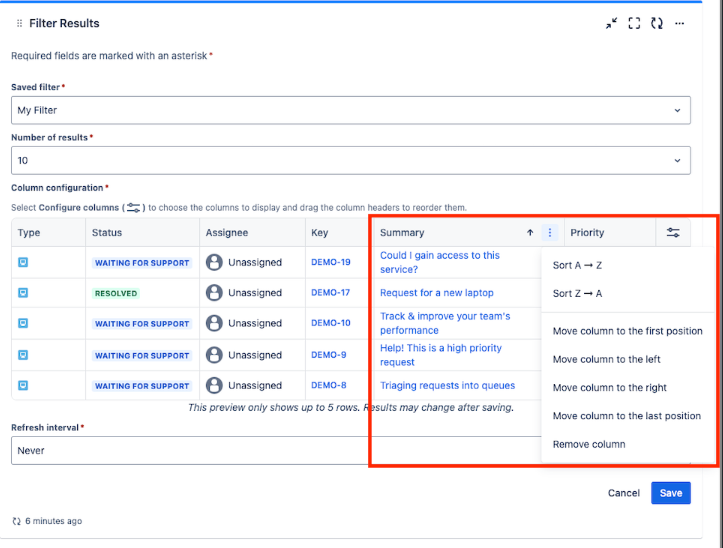Open the DEMO-9 issue key link
This screenshot has height=548, width=723.
tap(329, 355)
